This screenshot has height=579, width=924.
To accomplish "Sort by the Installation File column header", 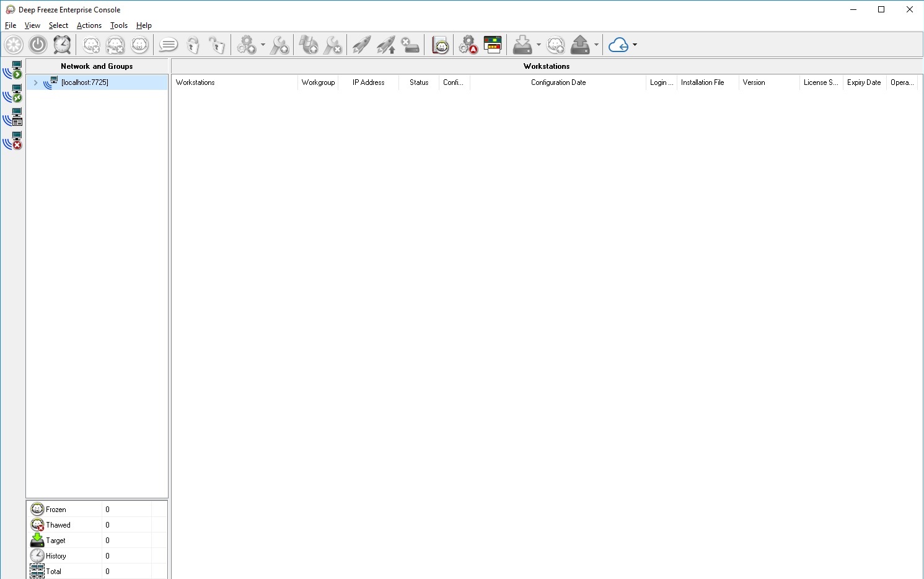I will click(708, 82).
